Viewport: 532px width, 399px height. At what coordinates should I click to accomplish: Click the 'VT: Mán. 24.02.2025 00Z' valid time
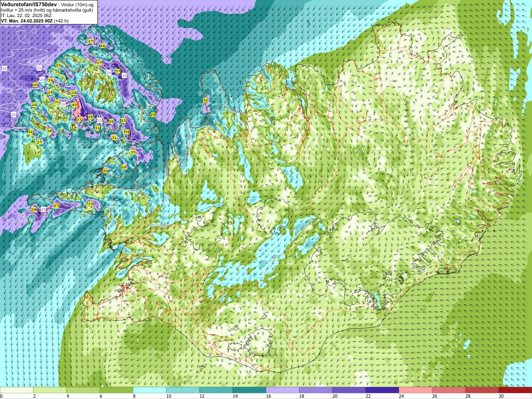(27, 21)
